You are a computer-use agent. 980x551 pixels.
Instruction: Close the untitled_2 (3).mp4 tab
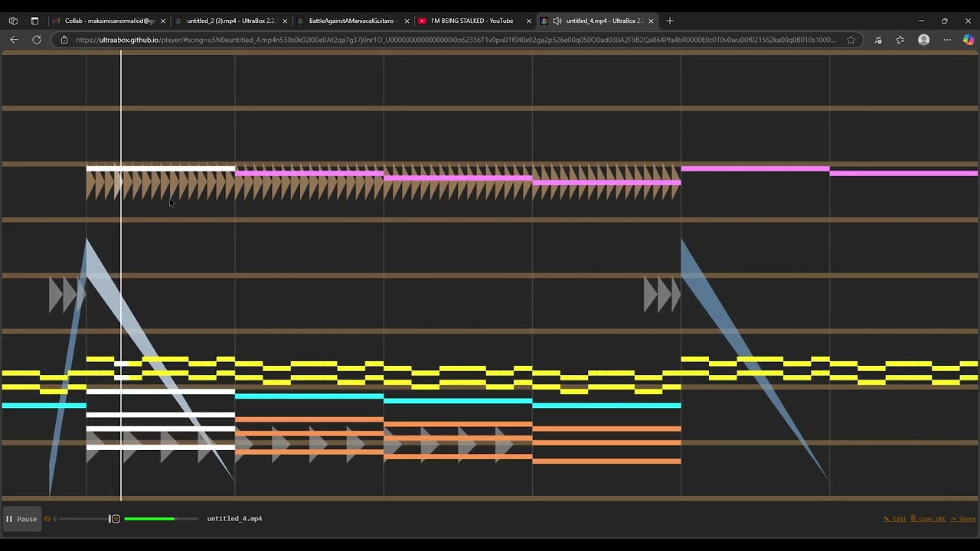coord(285,21)
